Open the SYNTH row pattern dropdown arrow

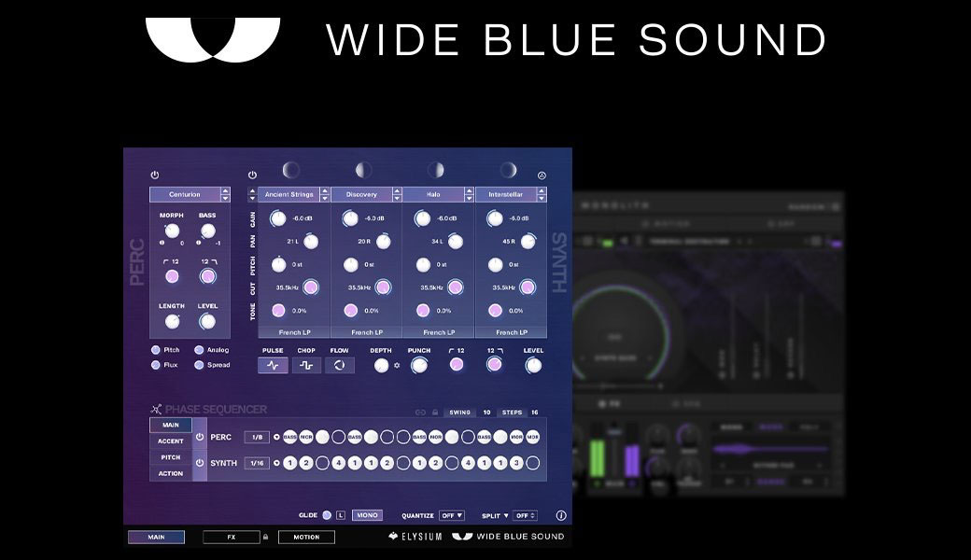[276, 463]
